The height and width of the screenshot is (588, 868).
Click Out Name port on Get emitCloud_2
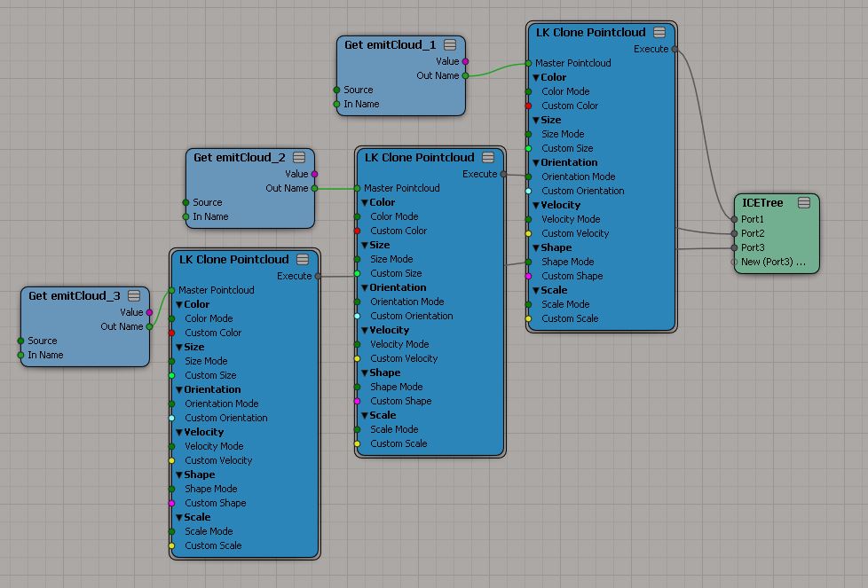(314, 188)
